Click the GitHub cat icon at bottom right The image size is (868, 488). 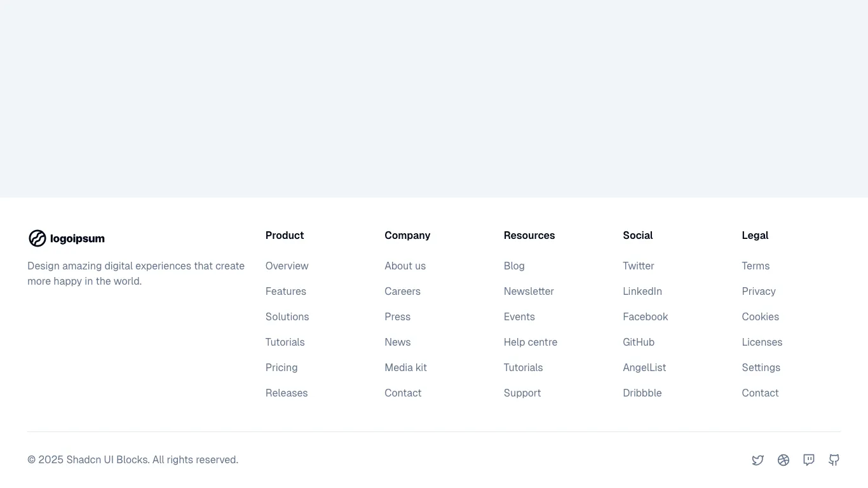click(834, 459)
